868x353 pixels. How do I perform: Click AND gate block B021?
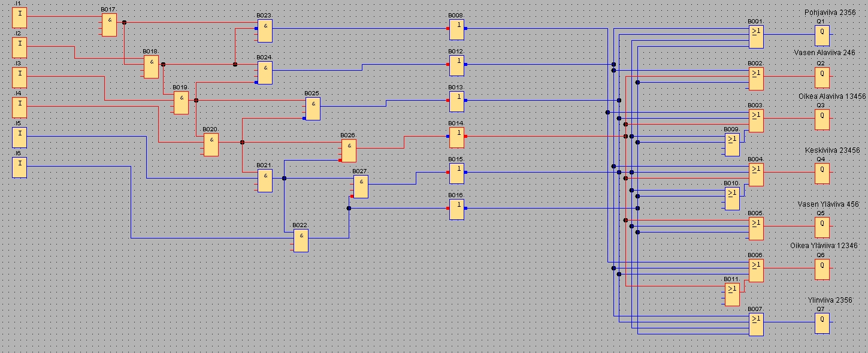265,181
